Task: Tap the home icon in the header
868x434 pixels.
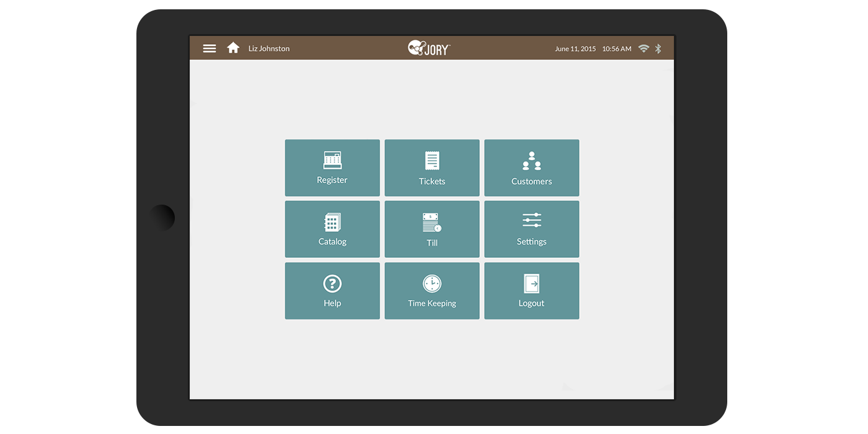Action: click(233, 48)
